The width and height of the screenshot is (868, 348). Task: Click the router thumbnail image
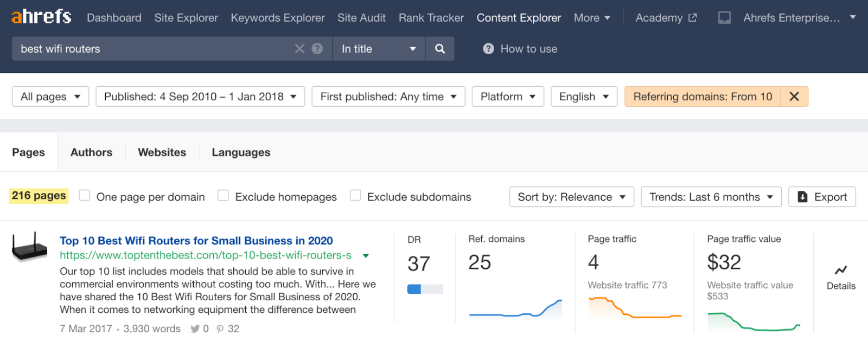click(30, 247)
